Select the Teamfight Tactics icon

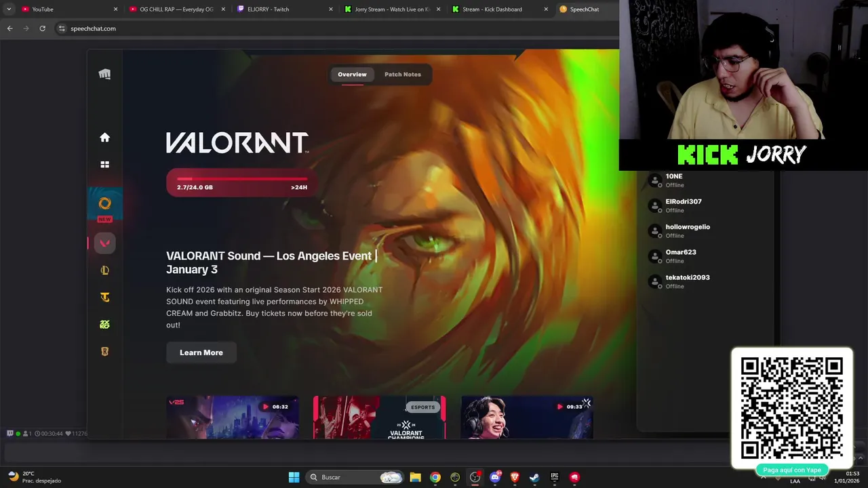click(104, 298)
